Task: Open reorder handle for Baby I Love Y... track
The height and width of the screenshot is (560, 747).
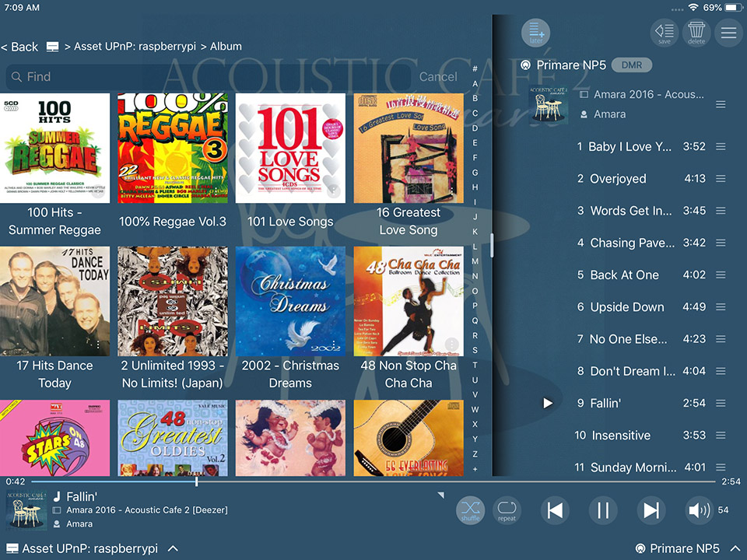Action: [x=721, y=147]
